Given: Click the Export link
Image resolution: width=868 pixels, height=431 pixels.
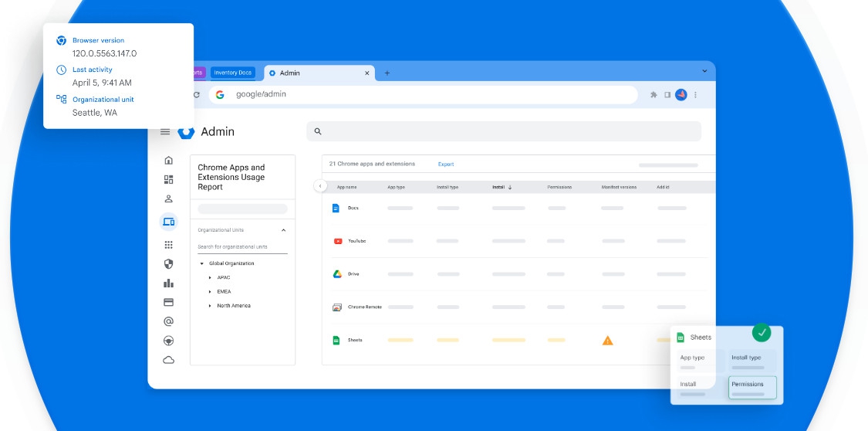Looking at the screenshot, I should [x=446, y=164].
